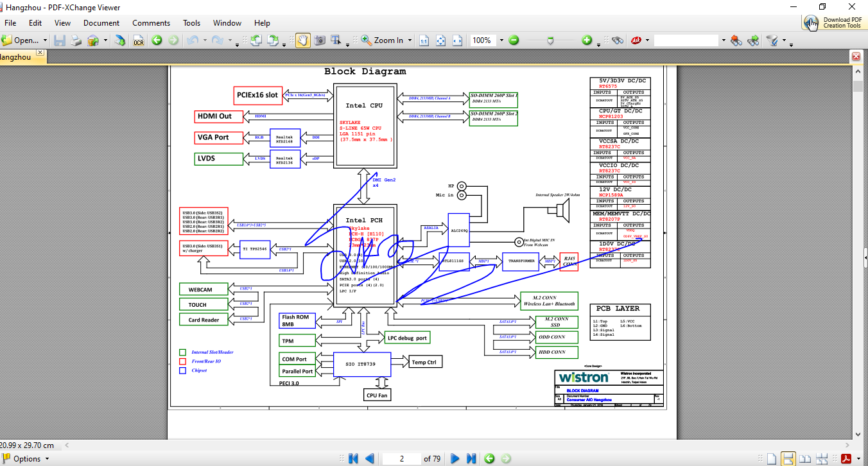Click the green zoom out minus button
The height and width of the screenshot is (466, 868).
[514, 40]
